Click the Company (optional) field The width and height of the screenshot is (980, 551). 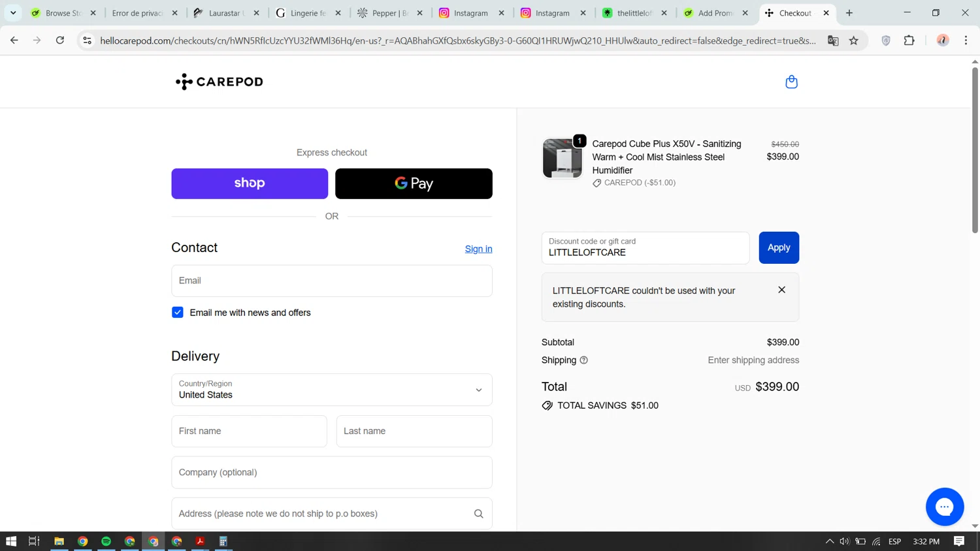(332, 473)
